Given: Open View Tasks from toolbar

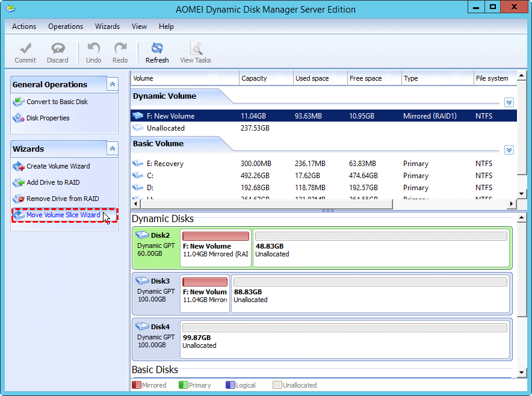Looking at the screenshot, I should (195, 49).
